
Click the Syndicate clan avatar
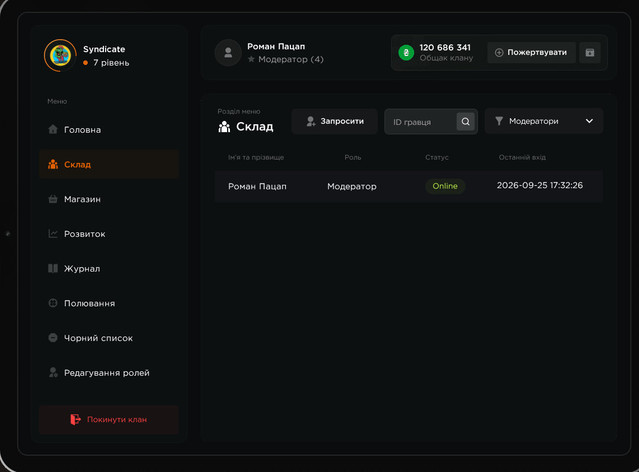tap(60, 55)
